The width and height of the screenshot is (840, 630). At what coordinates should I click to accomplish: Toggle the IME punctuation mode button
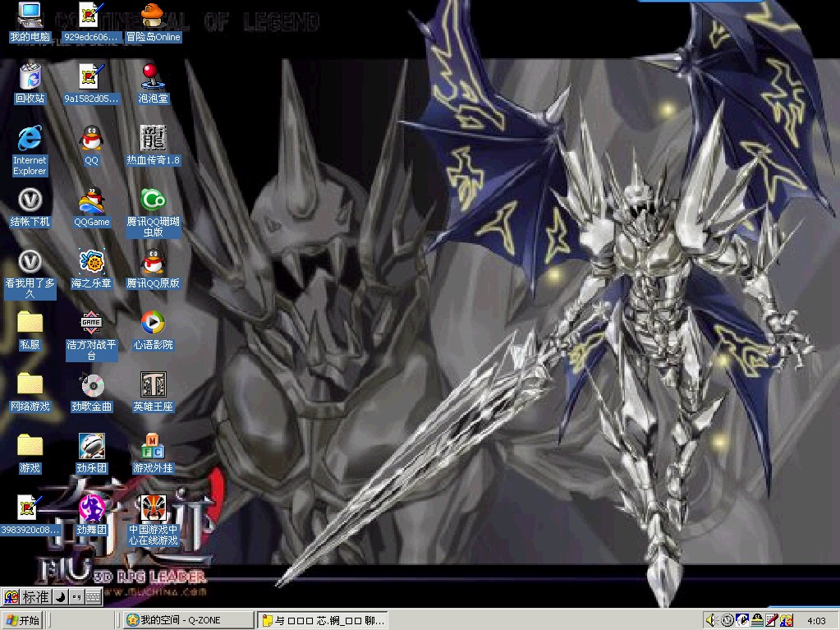pyautogui.click(x=77, y=596)
